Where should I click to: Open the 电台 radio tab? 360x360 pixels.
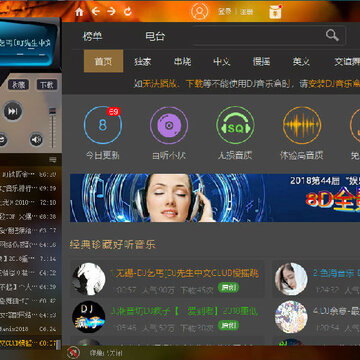pos(155,36)
